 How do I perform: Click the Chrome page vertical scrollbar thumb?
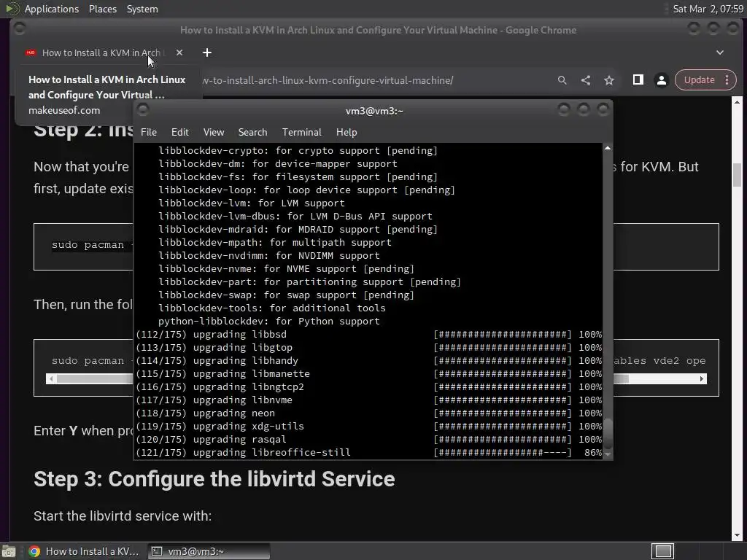point(737,175)
